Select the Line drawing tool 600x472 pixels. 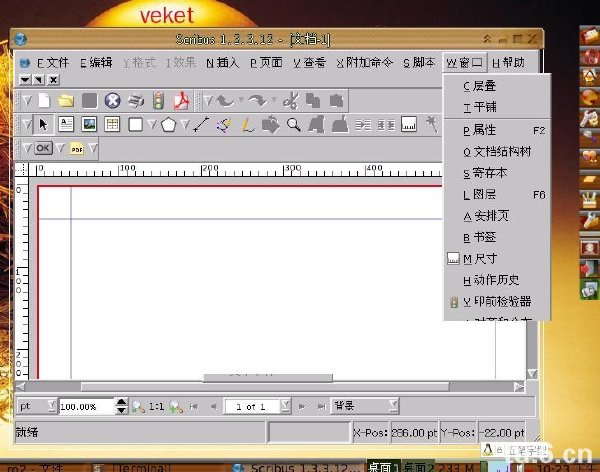click(x=201, y=124)
